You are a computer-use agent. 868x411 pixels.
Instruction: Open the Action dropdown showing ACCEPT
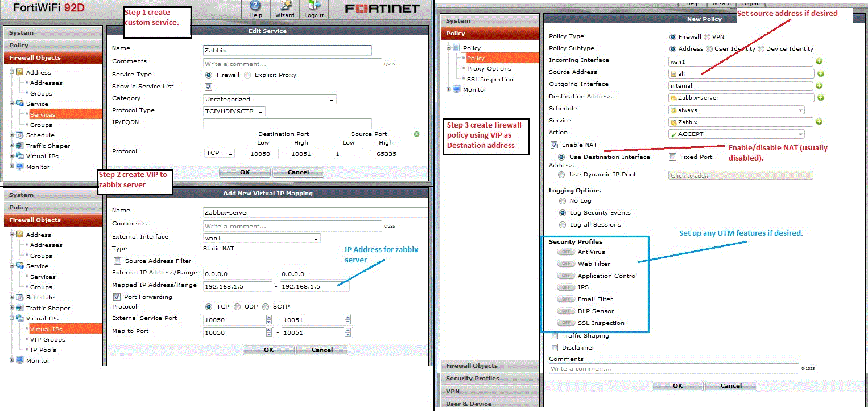(x=736, y=134)
